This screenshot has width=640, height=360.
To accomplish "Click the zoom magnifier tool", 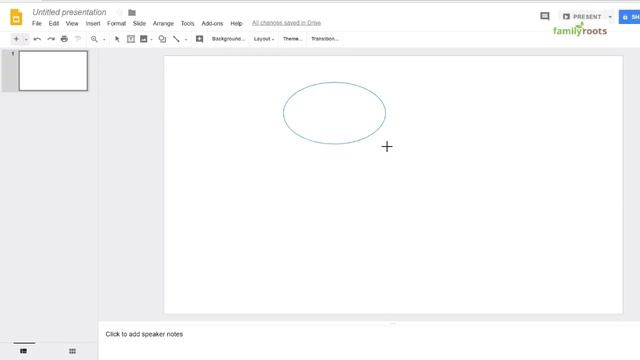I will point(94,39).
